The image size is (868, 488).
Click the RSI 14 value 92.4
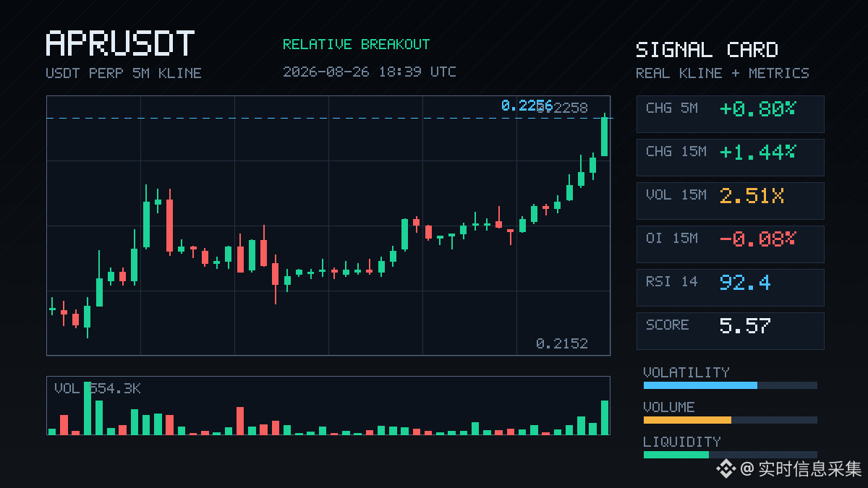coord(745,283)
